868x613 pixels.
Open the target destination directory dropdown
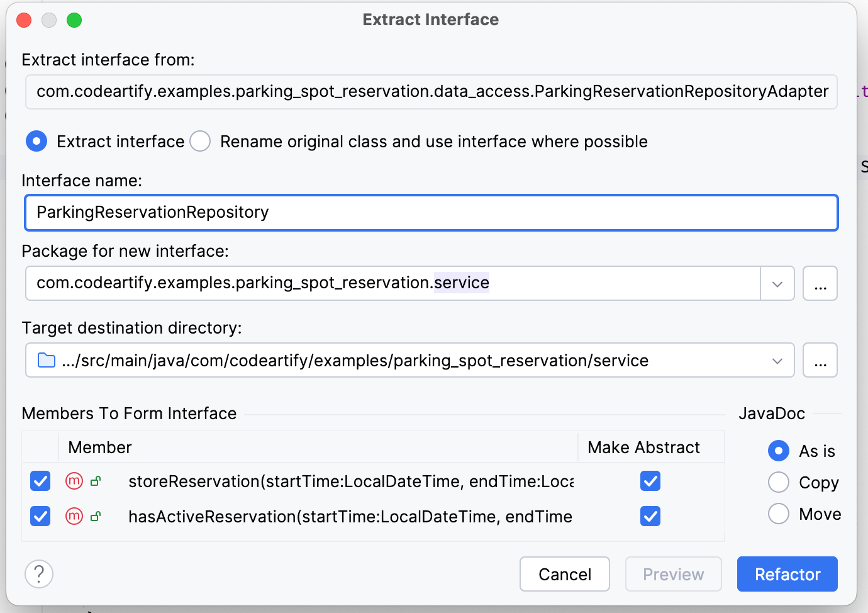point(777,361)
